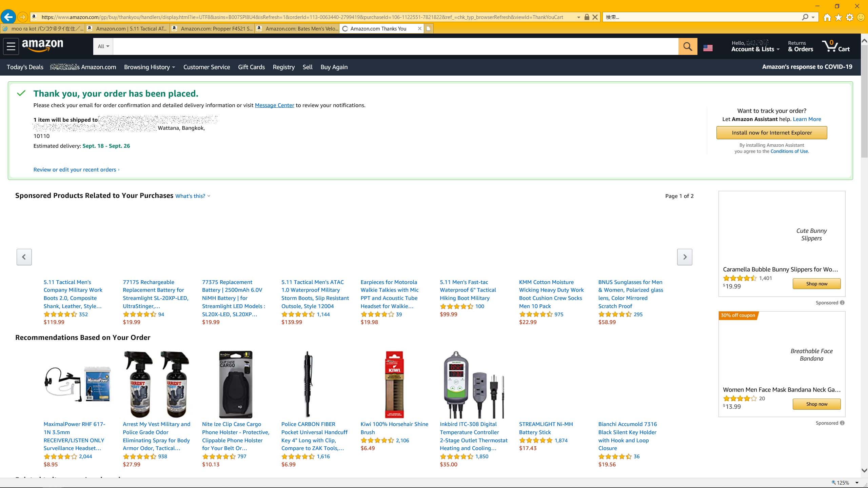Expand What's this? sponsored explanation
868x488 pixels.
[x=193, y=196]
